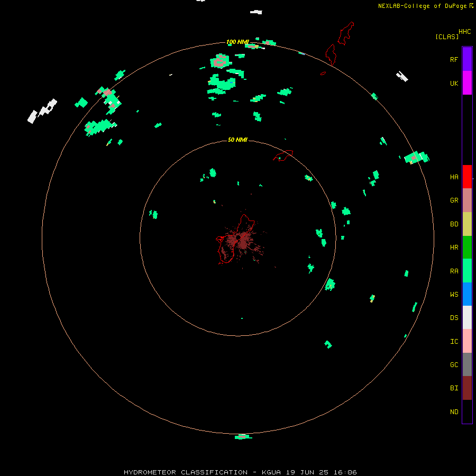Click the rain echo on the 100 NMI ring due south
The width and height of the screenshot is (476, 476).
[x=243, y=436]
